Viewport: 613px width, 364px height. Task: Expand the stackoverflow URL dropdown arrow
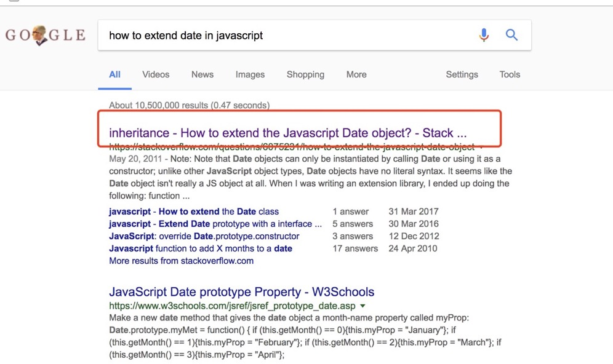[481, 148]
